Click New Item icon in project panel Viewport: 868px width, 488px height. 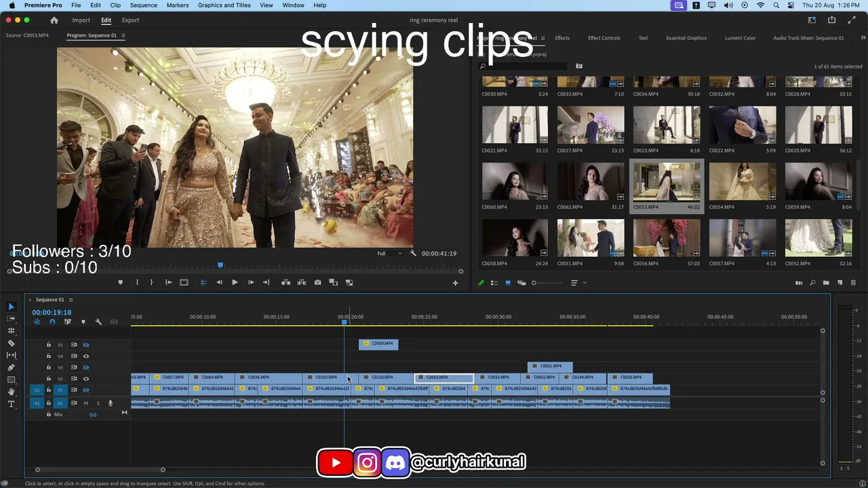click(x=840, y=283)
